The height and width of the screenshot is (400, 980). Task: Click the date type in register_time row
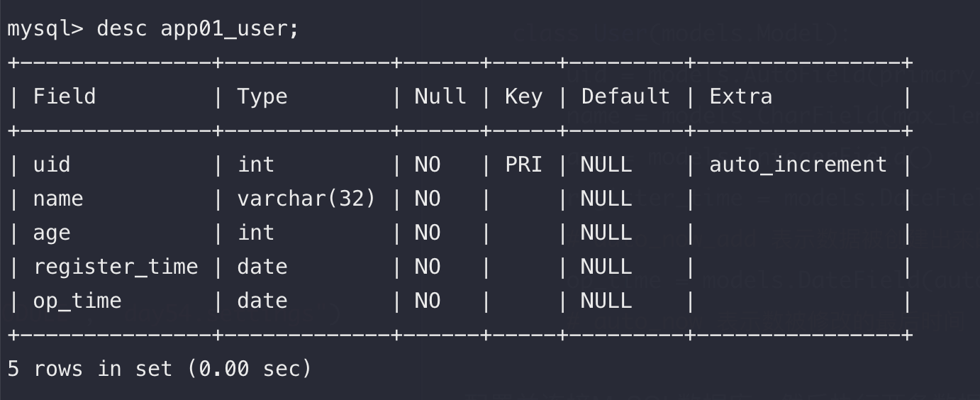pyautogui.click(x=262, y=267)
